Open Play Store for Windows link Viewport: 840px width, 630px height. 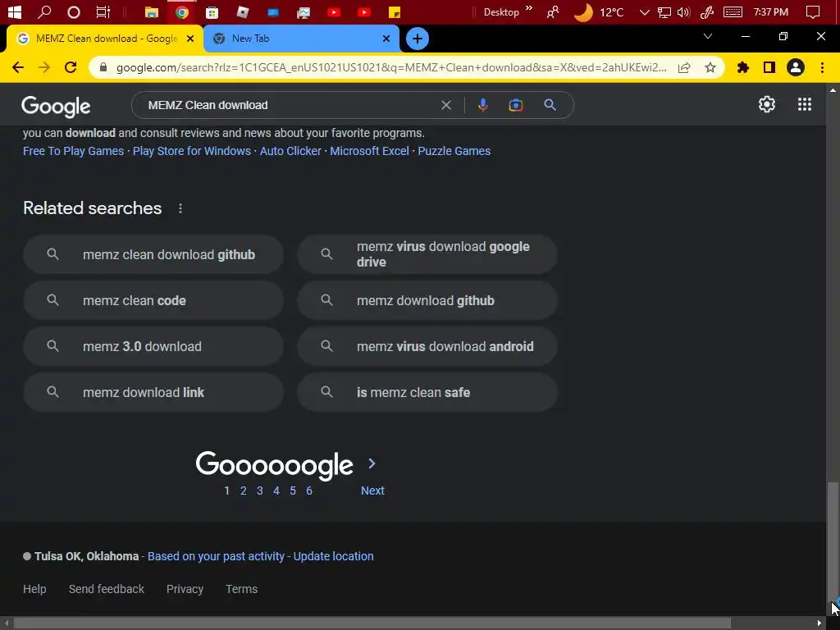192,151
